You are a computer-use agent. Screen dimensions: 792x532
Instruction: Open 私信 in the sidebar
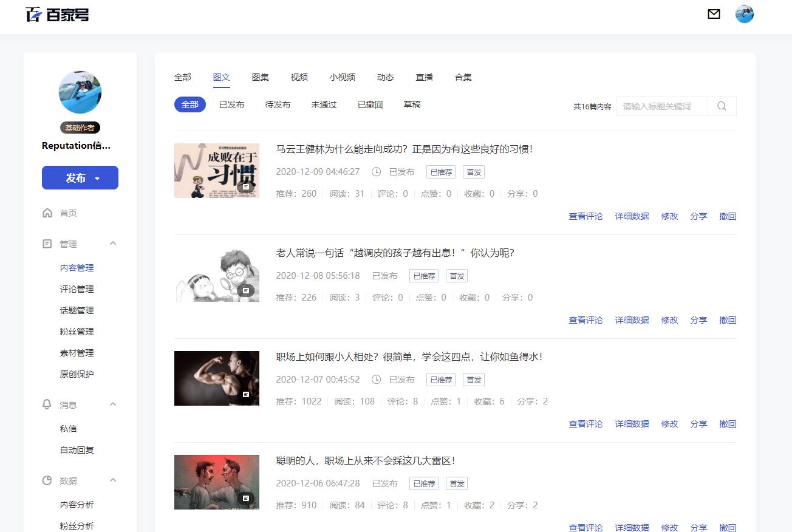coord(69,429)
